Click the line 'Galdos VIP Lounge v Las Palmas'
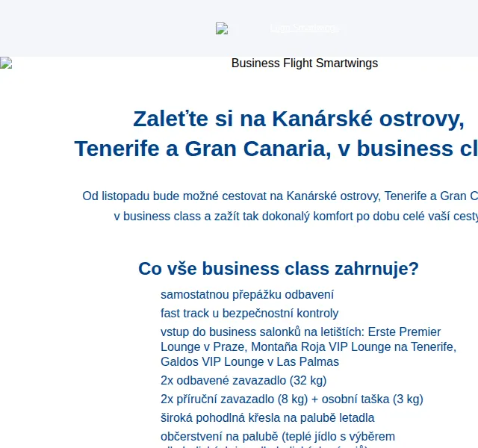This screenshot has height=448, width=478. tap(249, 361)
